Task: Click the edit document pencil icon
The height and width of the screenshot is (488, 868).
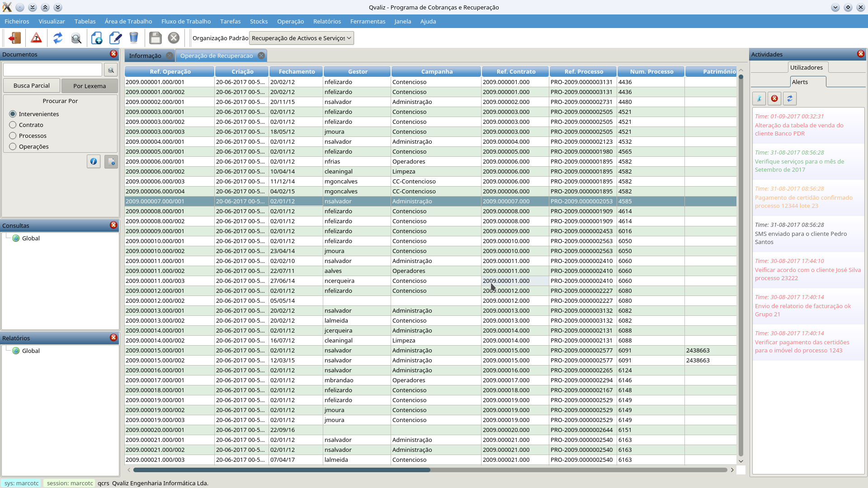Action: pyautogui.click(x=115, y=38)
